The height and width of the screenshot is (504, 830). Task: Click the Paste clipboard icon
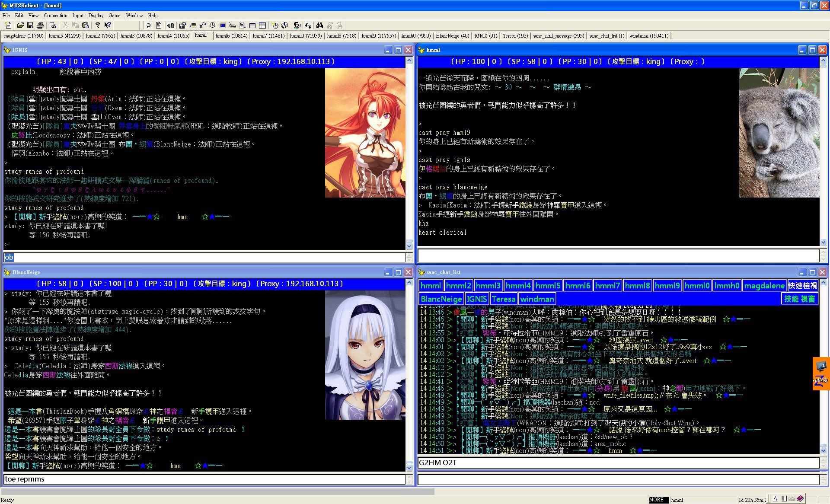click(x=85, y=26)
